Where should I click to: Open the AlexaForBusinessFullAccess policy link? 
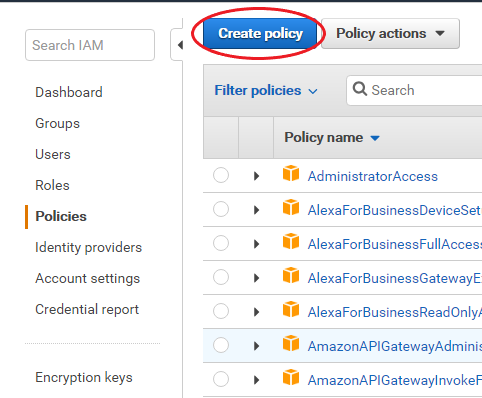point(395,244)
